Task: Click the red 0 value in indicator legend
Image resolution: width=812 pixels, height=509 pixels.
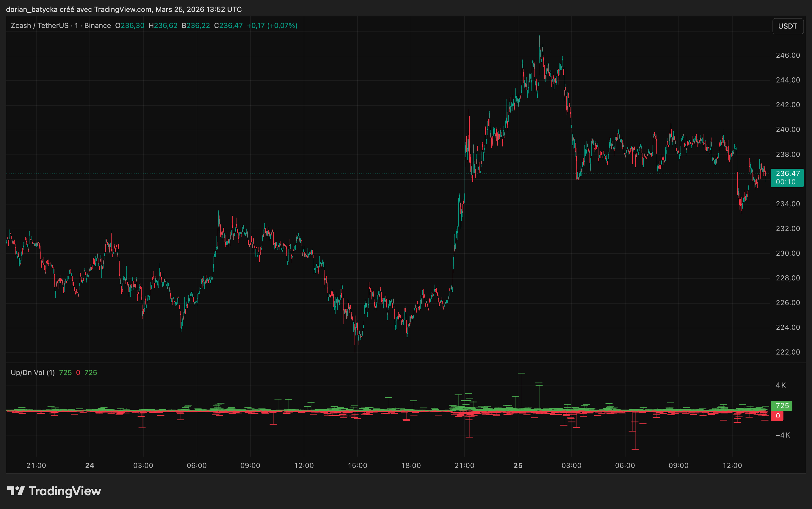Action: (x=78, y=372)
